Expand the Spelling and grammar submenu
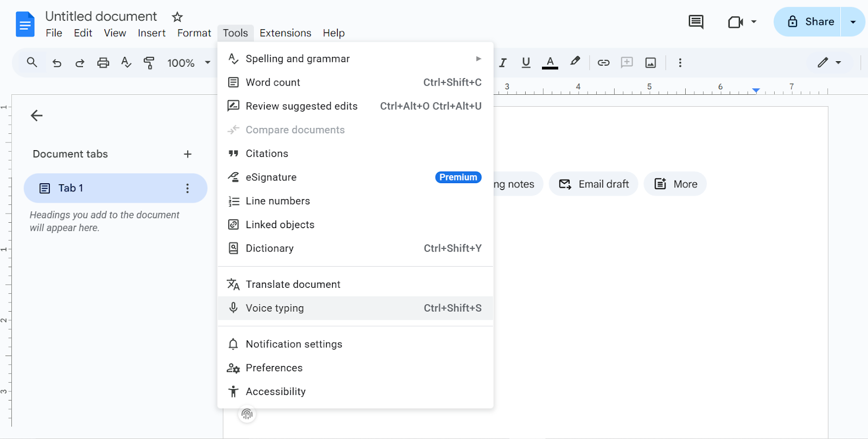The height and width of the screenshot is (439, 868). coord(355,59)
